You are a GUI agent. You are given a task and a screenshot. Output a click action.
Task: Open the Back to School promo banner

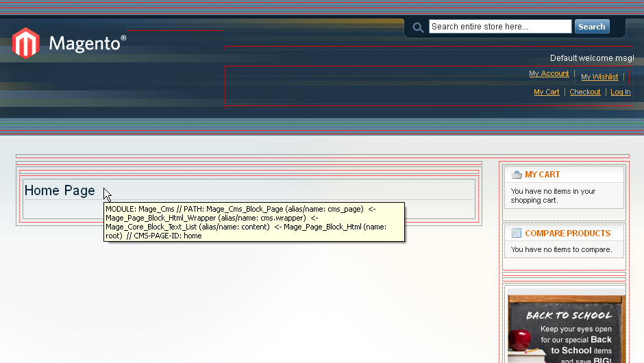566,329
